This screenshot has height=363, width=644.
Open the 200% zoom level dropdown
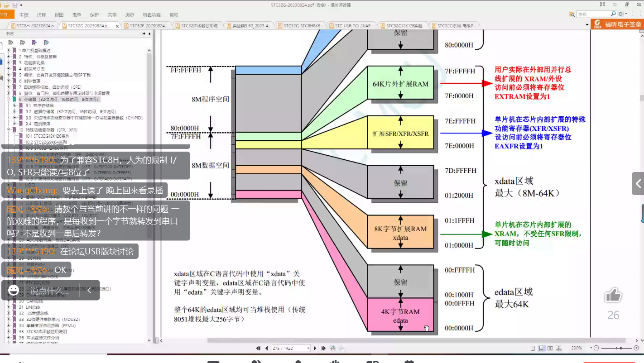pos(590,348)
